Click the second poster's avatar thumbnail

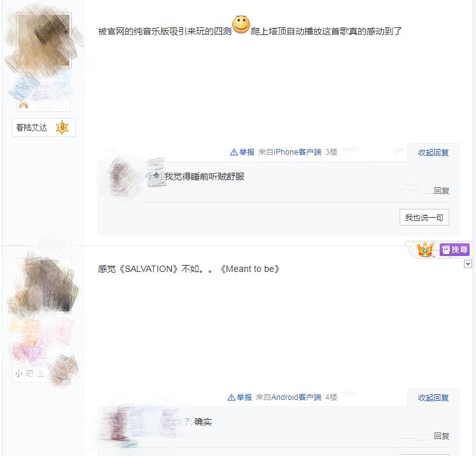[43, 285]
